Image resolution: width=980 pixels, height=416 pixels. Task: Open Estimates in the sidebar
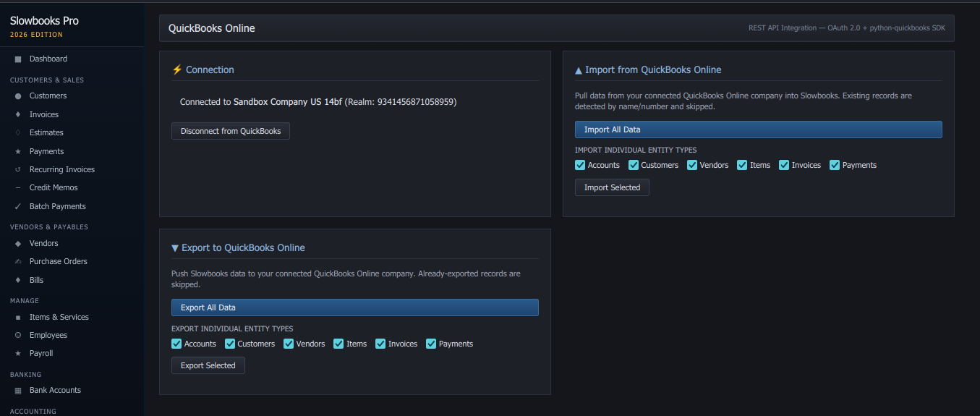[x=46, y=132]
